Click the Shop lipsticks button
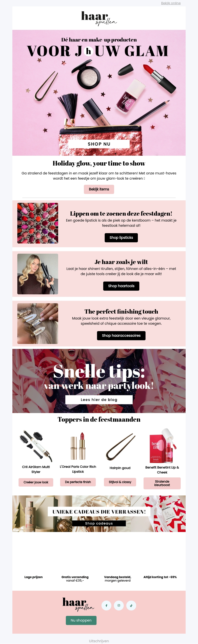Image resolution: width=198 pixels, height=644 pixels. (121, 238)
